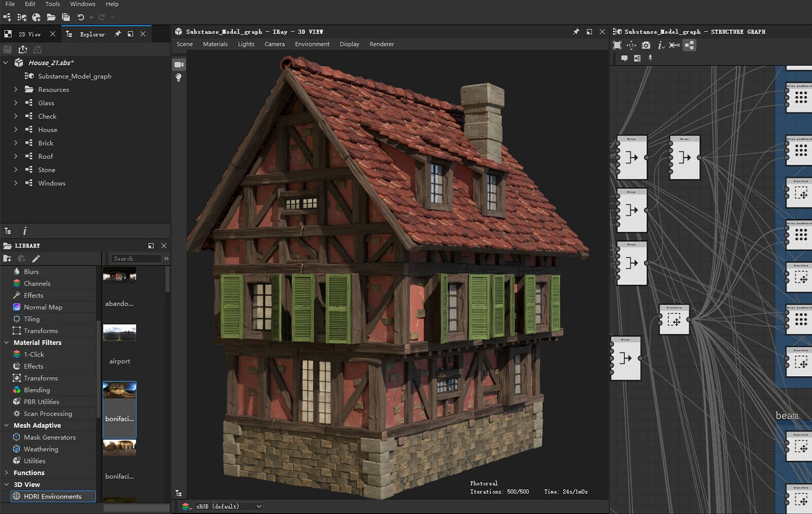
Task: Click the save all packages icon
Action: pyautogui.click(x=66, y=17)
